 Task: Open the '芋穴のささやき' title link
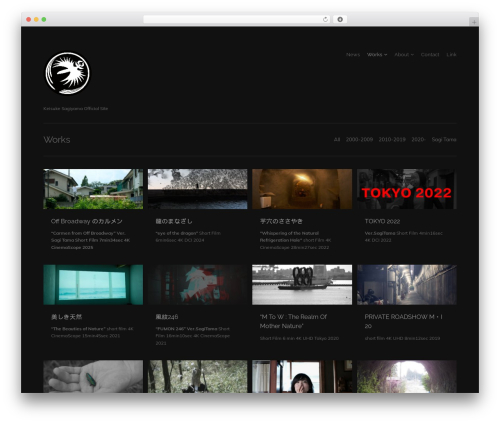281,221
